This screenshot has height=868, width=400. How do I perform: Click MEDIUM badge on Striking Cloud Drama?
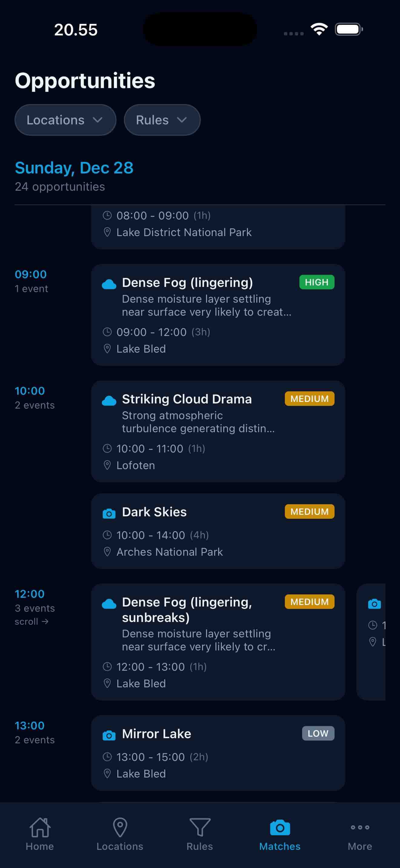point(309,399)
